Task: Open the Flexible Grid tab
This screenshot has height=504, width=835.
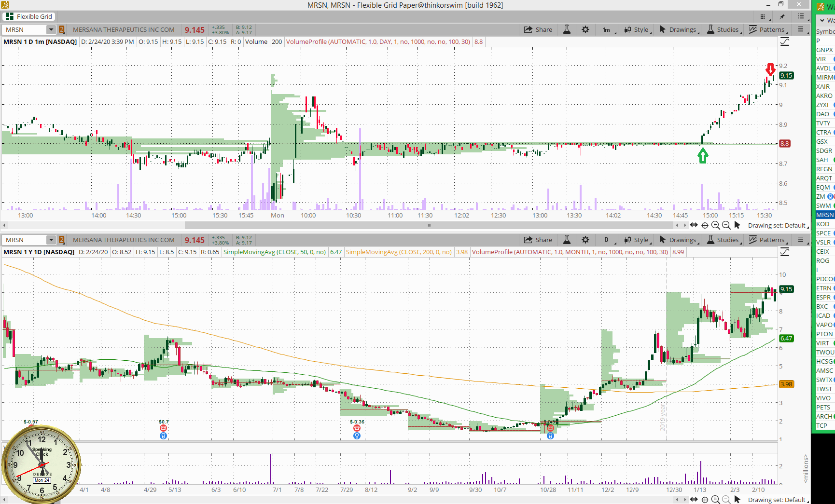Action: click(x=29, y=16)
